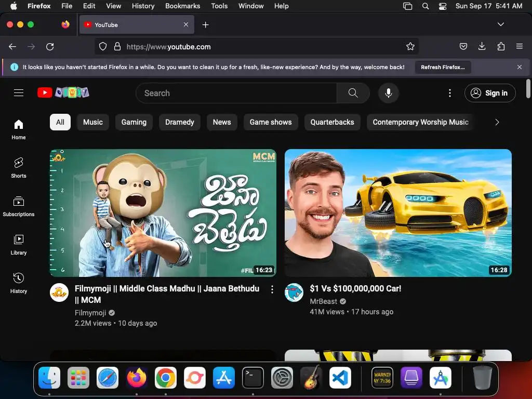List all tabs with chevron dropdown
The height and width of the screenshot is (399, 532).
click(x=501, y=24)
